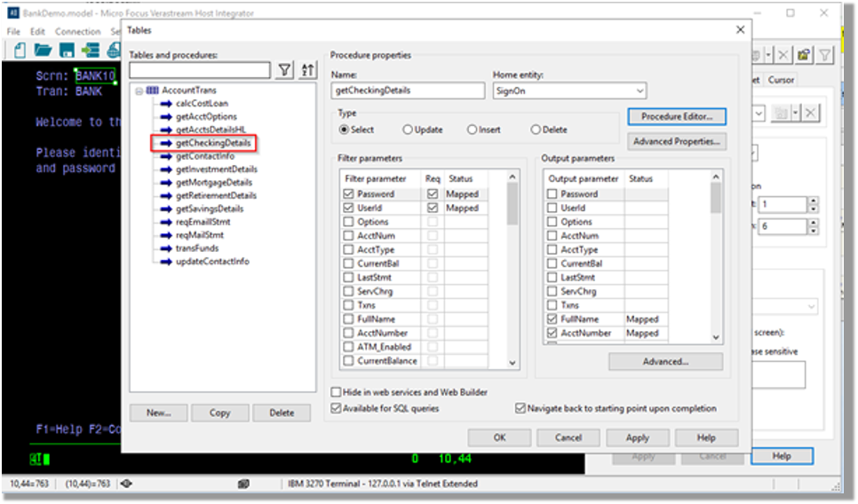The image size is (858, 504).
Task: Click the filter funnel icon in background toolbar
Action: tap(824, 55)
